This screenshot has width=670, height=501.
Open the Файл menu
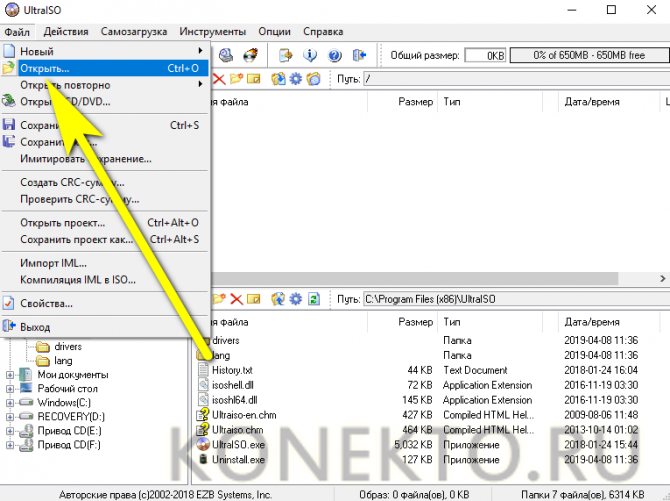(18, 32)
